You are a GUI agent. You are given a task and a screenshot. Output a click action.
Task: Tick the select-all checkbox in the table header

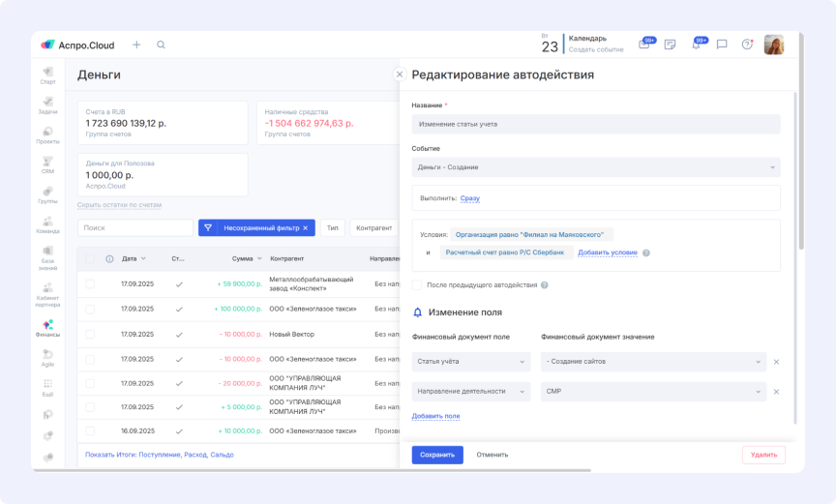pos(90,258)
